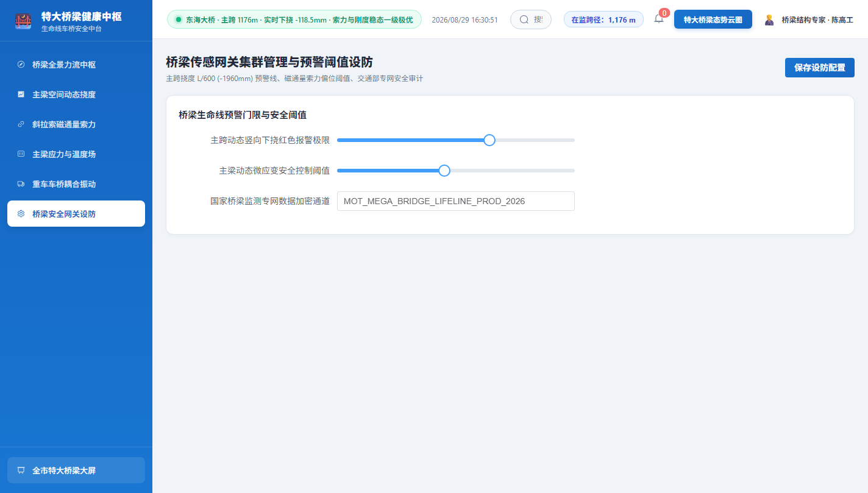Click the 生命线车桥安全中台 subtitle
Viewport: 868px width, 493px height.
[71, 29]
